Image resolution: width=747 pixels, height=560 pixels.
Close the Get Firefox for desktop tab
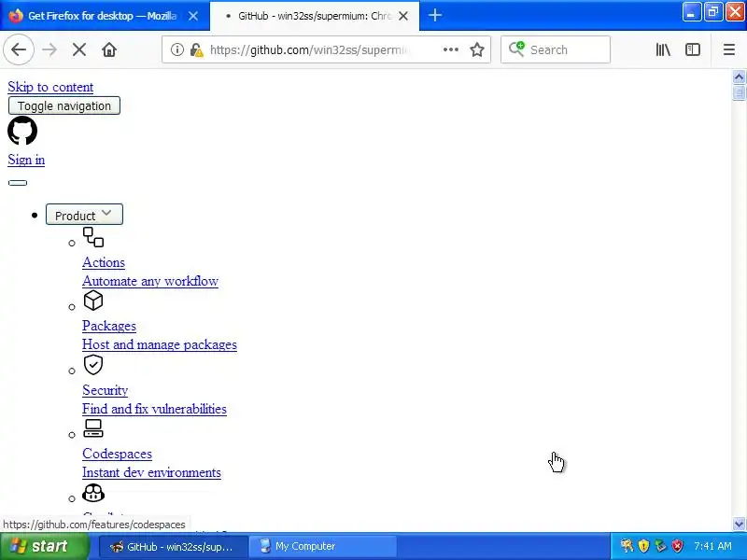193,16
